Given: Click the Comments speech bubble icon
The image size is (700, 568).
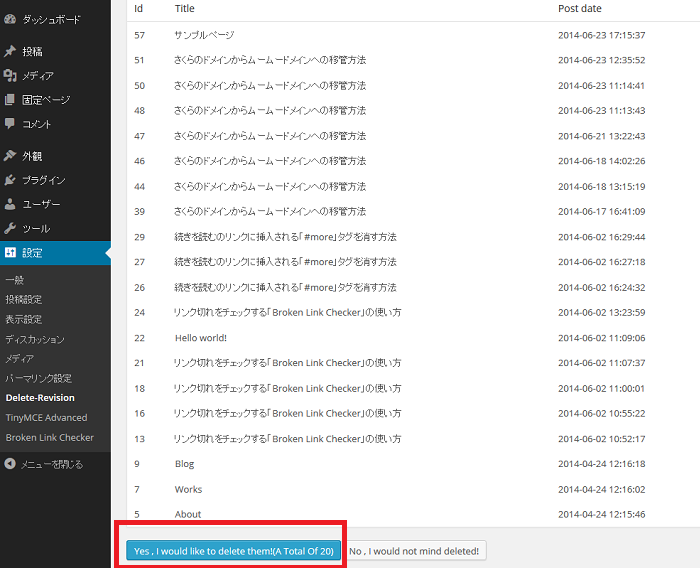Looking at the screenshot, I should click(10, 123).
